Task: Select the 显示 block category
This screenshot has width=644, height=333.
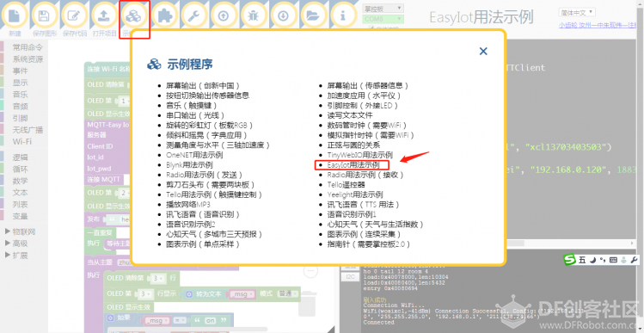Action: [x=20, y=83]
